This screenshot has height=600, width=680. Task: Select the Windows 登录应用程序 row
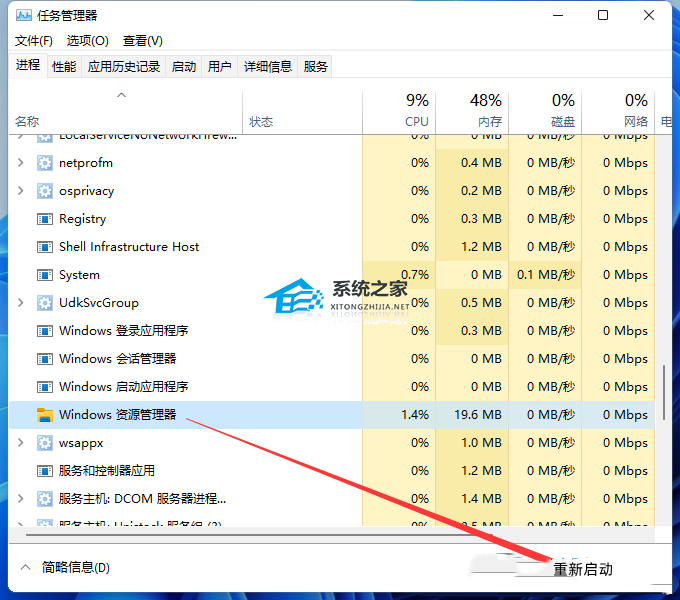(332, 331)
